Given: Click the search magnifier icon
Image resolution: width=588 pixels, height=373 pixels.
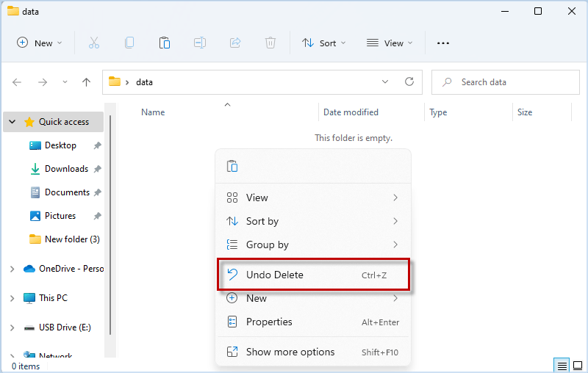Looking at the screenshot, I should 447,82.
